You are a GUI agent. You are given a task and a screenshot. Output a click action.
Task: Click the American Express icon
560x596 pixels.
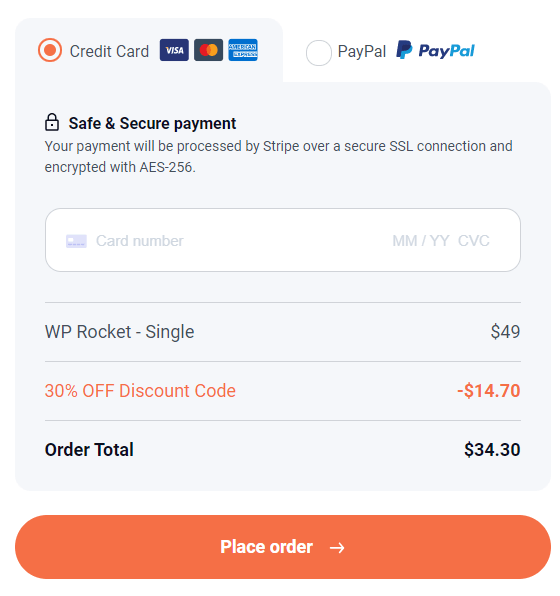coord(243,50)
